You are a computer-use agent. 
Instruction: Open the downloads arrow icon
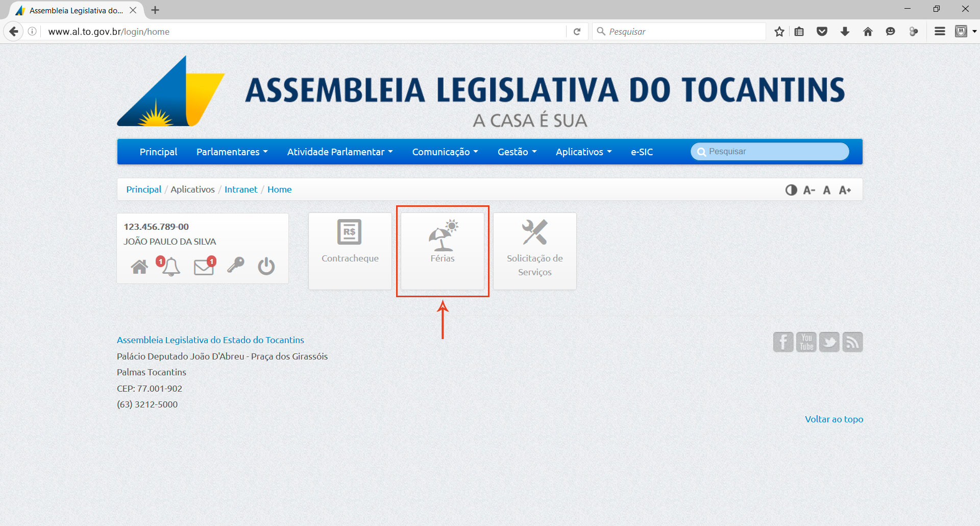845,32
